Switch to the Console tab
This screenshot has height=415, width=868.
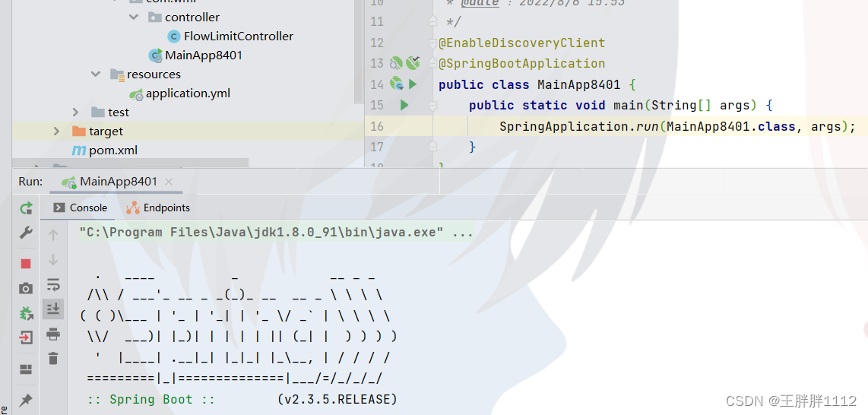tap(81, 207)
